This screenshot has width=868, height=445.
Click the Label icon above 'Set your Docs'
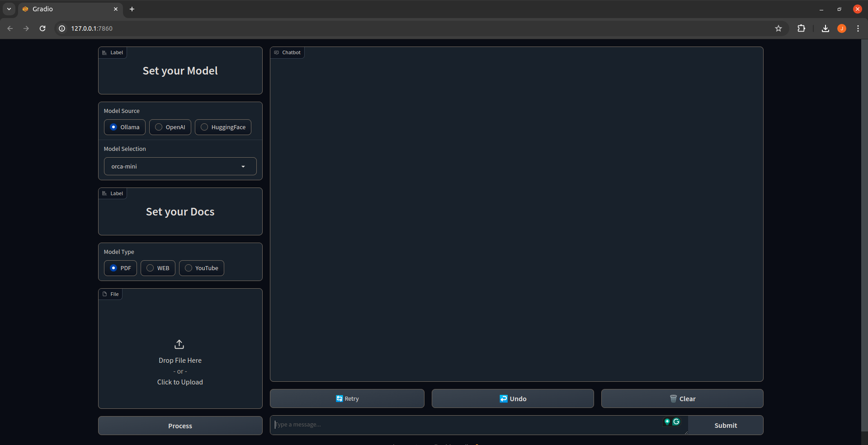click(x=104, y=194)
